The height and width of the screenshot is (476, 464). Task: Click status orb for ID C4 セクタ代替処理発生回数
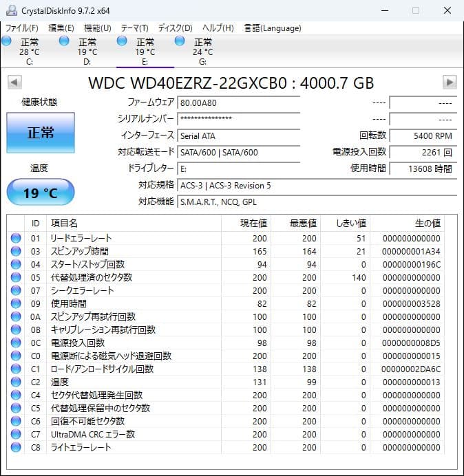click(x=16, y=395)
